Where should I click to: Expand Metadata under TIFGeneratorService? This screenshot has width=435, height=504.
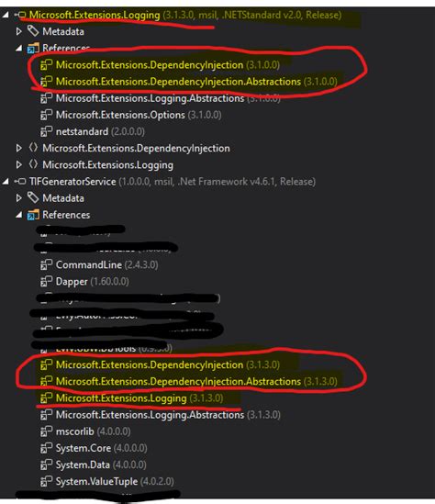click(x=19, y=198)
